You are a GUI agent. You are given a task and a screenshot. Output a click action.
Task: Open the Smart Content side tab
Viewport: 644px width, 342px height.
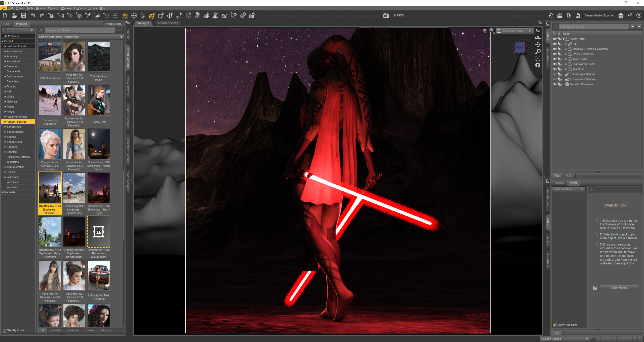click(x=128, y=58)
